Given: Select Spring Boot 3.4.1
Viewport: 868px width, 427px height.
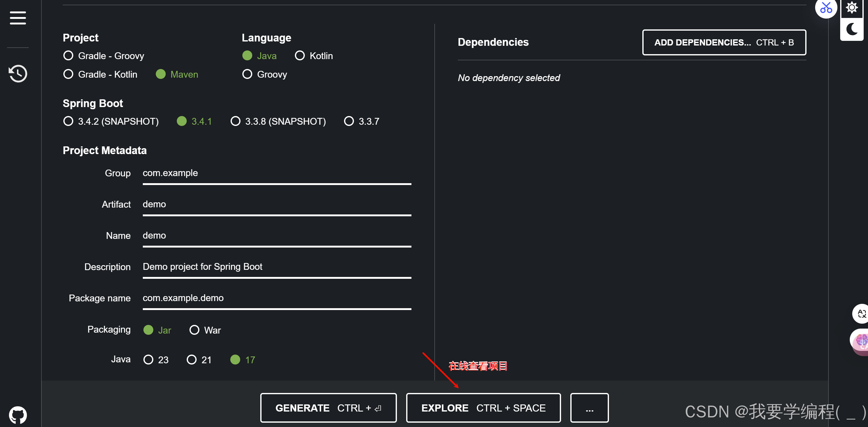Looking at the screenshot, I should point(194,121).
